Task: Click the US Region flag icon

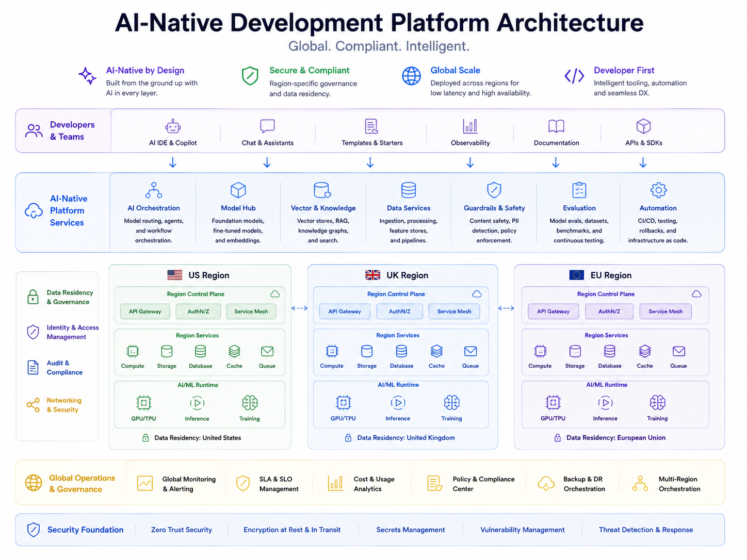Action: pyautogui.click(x=175, y=275)
